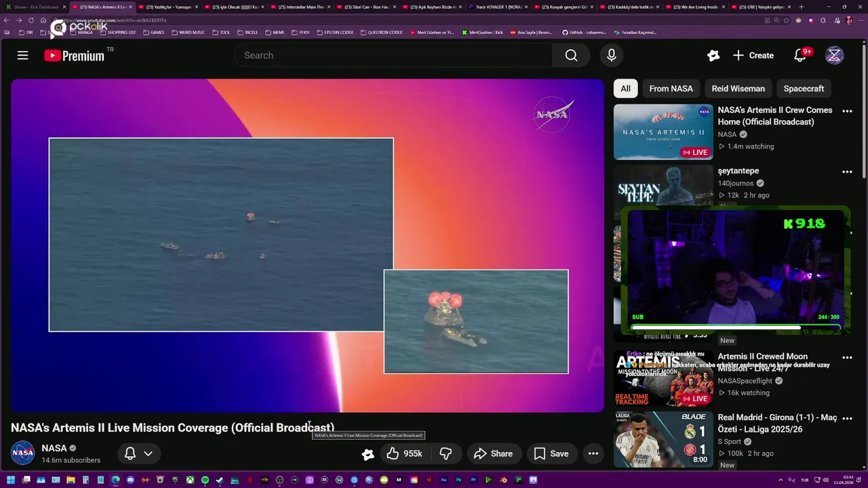Dislike the video
Image resolution: width=868 pixels, height=488 pixels.
tap(446, 453)
